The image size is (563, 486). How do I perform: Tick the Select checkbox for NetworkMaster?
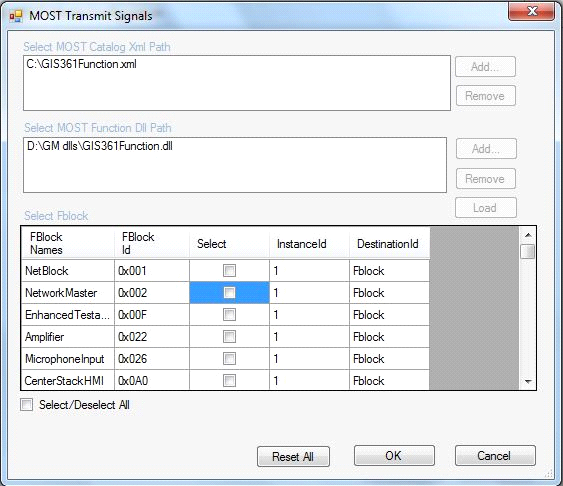[229, 293]
